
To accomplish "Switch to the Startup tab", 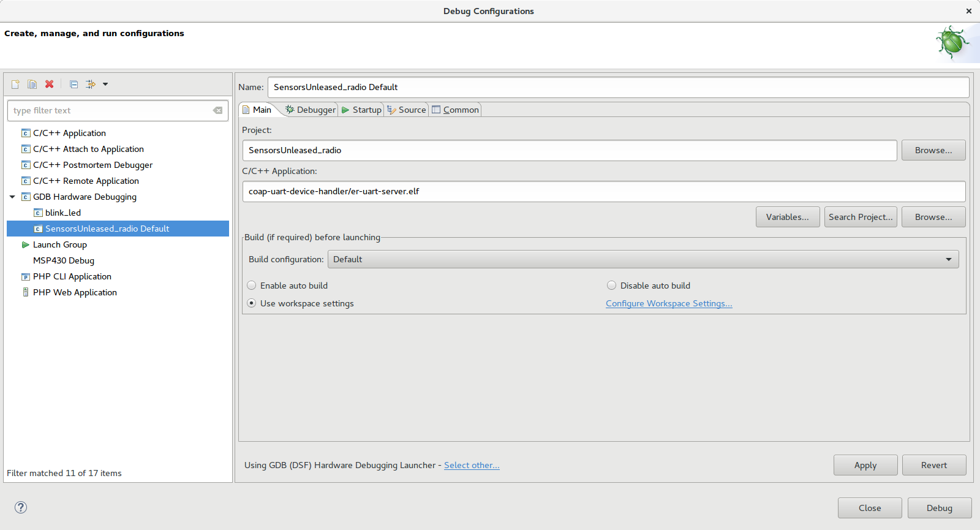I will (x=361, y=110).
